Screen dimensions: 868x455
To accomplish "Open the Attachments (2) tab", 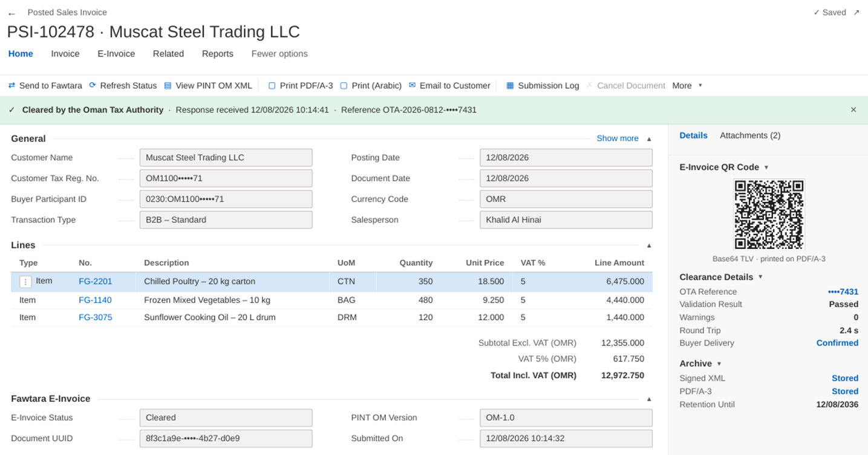I will [750, 135].
